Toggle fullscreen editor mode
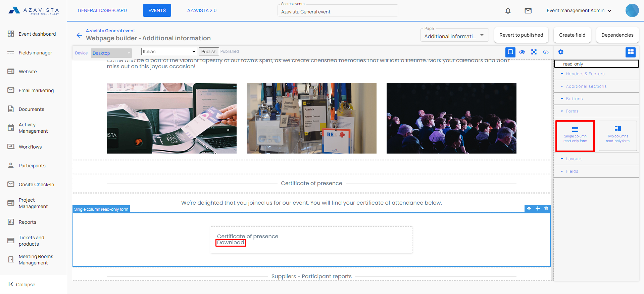Image resolution: width=644 pixels, height=294 pixels. click(x=534, y=52)
